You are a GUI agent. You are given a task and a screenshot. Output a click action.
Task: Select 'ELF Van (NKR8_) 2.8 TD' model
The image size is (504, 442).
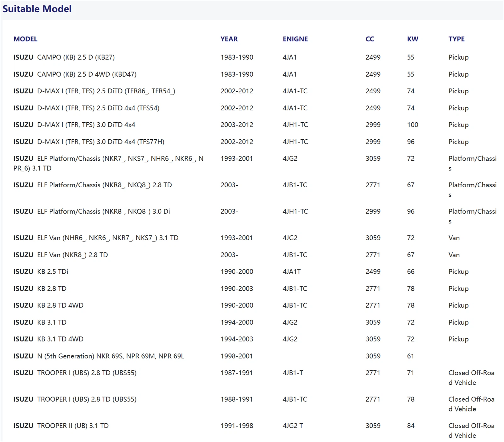point(60,255)
